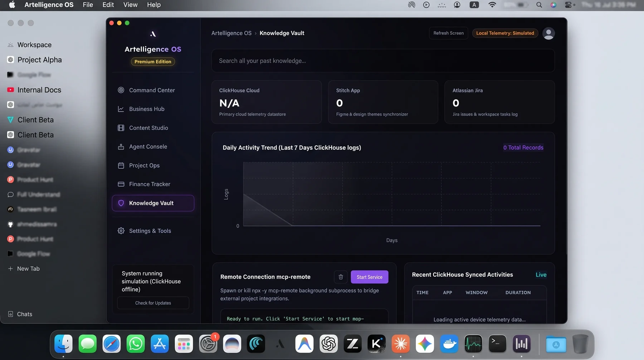Open Finder from the Dock

pyautogui.click(x=63, y=344)
